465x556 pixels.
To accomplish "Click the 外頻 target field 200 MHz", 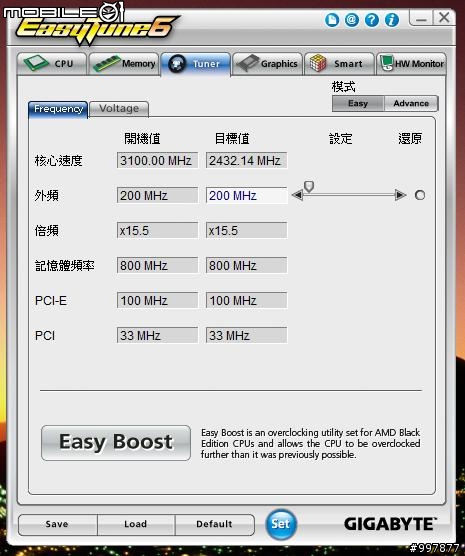I will coord(246,195).
